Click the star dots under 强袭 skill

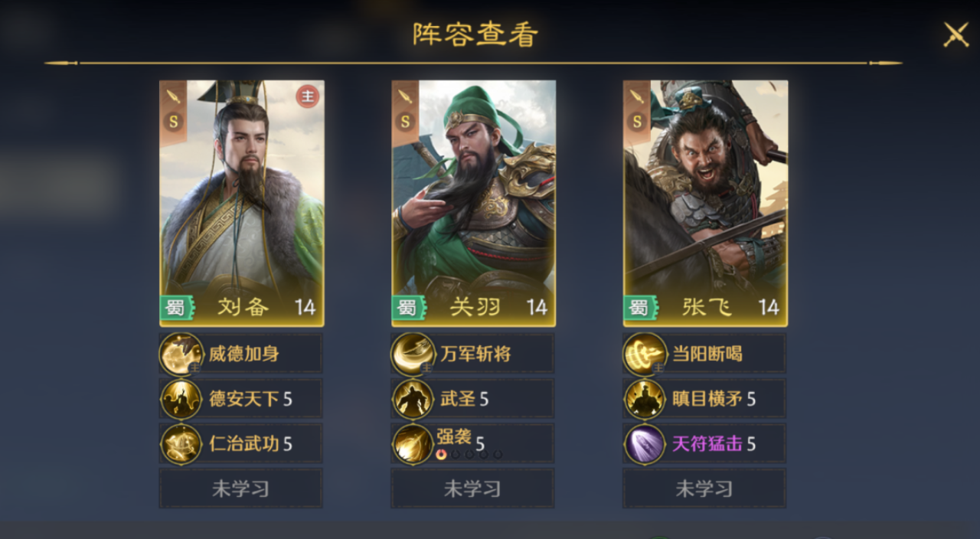click(469, 455)
